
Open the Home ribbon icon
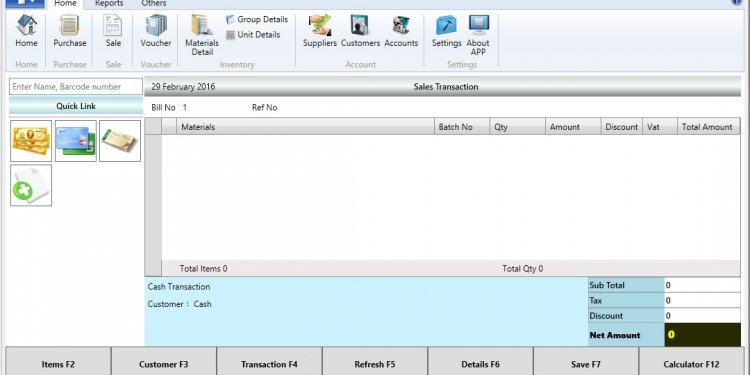[26, 31]
